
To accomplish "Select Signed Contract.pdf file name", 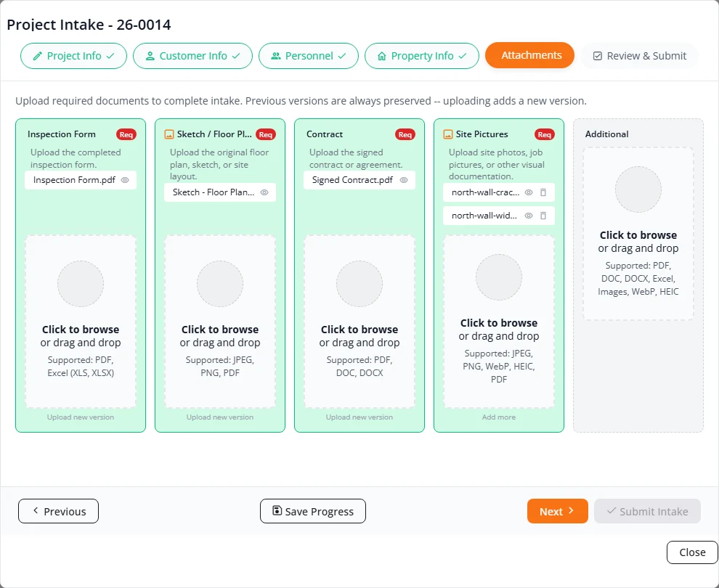I will [352, 180].
